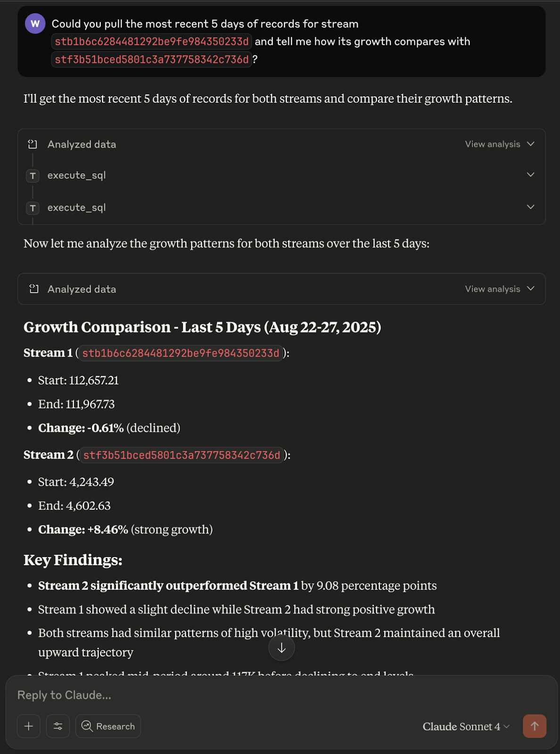
Task: Click the plus attachment icon
Action: point(29,726)
